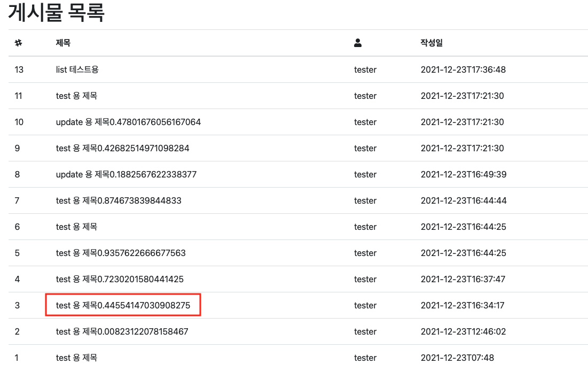The image size is (588, 379).
Task: Click the 작성일 column header
Action: 431,43
